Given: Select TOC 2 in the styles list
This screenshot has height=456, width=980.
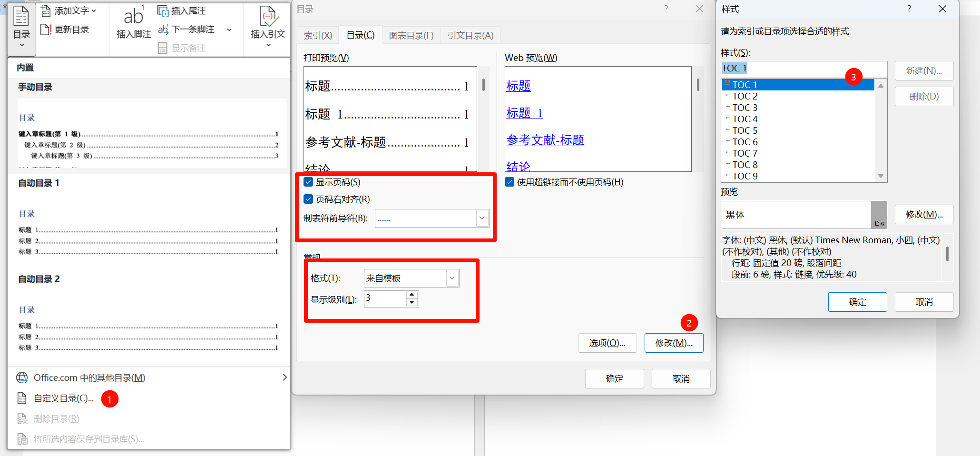Looking at the screenshot, I should click(x=745, y=96).
